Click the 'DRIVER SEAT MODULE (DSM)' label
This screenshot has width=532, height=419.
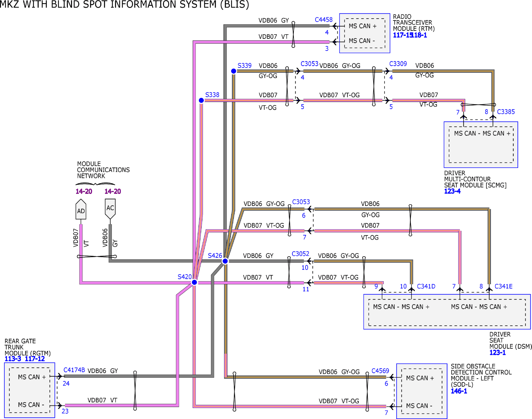(511, 341)
